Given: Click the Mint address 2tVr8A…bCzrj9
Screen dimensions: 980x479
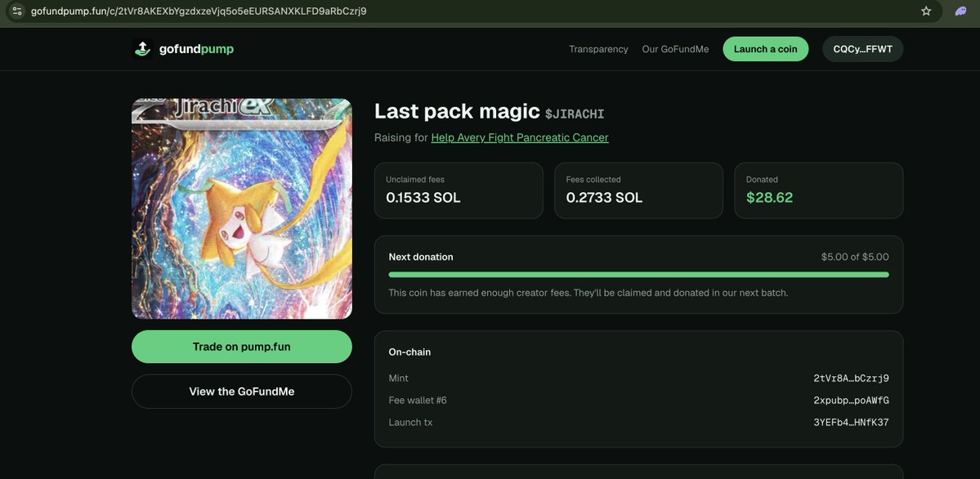Looking at the screenshot, I should [851, 378].
